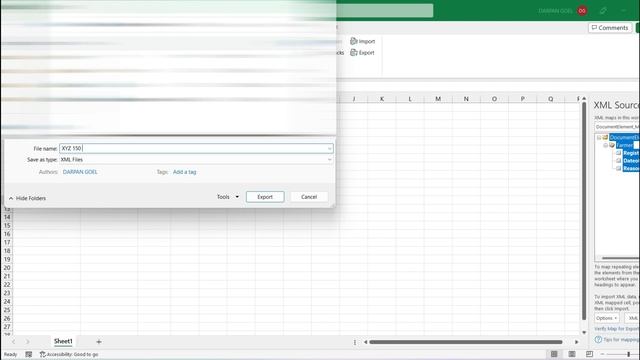This screenshot has height=360, width=640.
Task: Click the next sheet navigation arrow
Action: click(x=27, y=342)
